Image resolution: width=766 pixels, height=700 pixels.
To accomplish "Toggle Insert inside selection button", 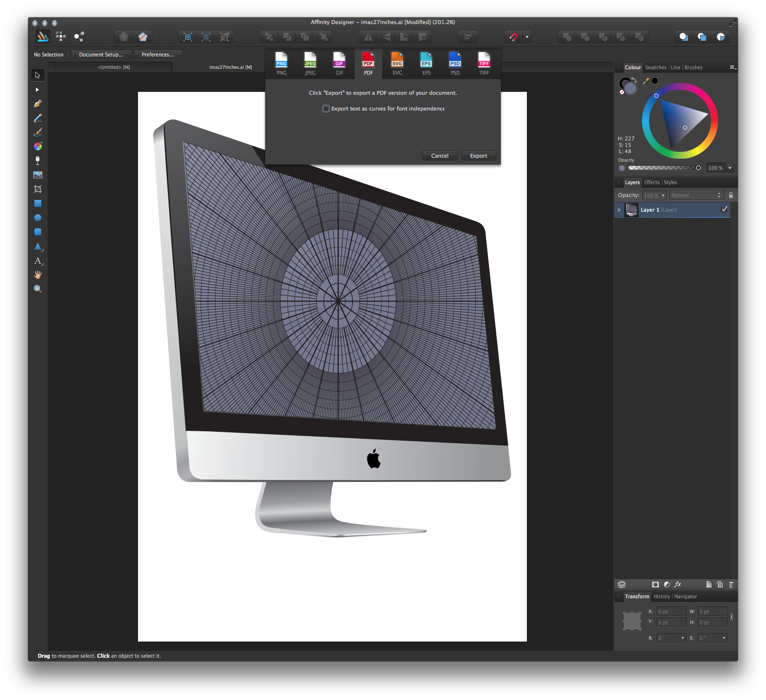I will click(x=721, y=37).
